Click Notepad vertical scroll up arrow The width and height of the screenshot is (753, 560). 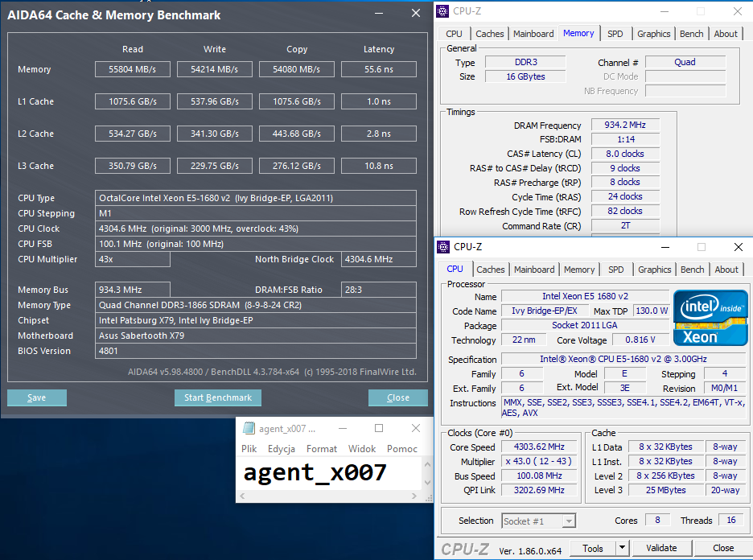point(427,464)
